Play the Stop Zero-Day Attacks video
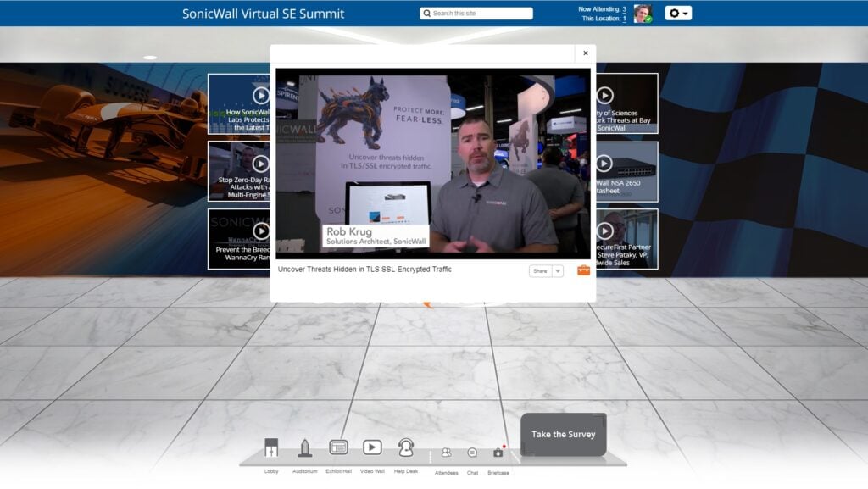 [x=261, y=164]
